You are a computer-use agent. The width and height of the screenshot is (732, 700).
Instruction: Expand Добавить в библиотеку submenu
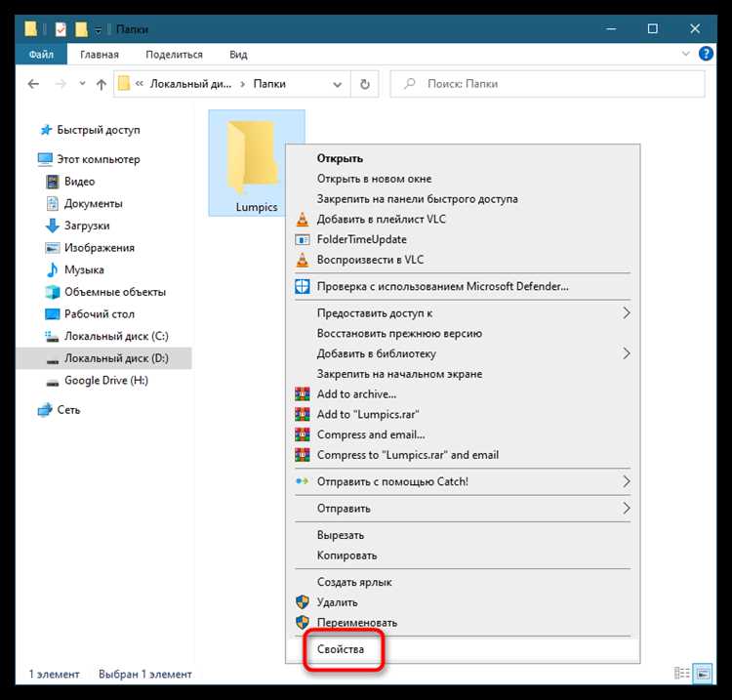pos(463,353)
